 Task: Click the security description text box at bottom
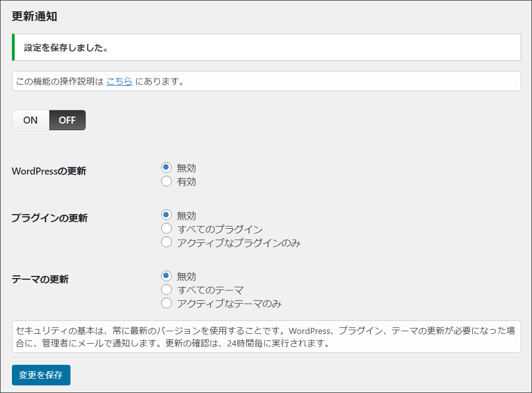[266, 337]
